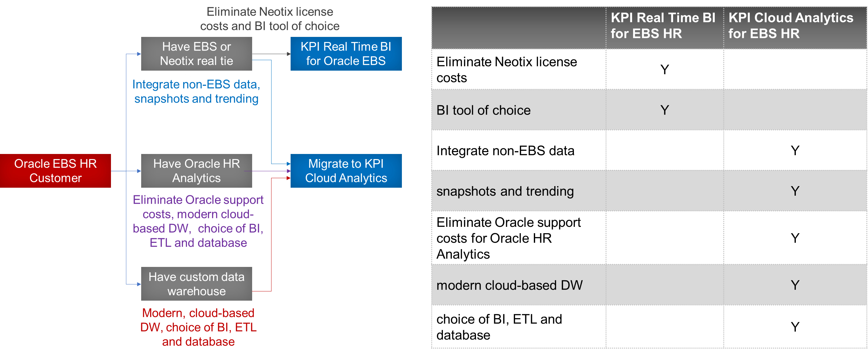Select the modern cloud-based DW table row label
868x356 pixels.
click(x=509, y=285)
